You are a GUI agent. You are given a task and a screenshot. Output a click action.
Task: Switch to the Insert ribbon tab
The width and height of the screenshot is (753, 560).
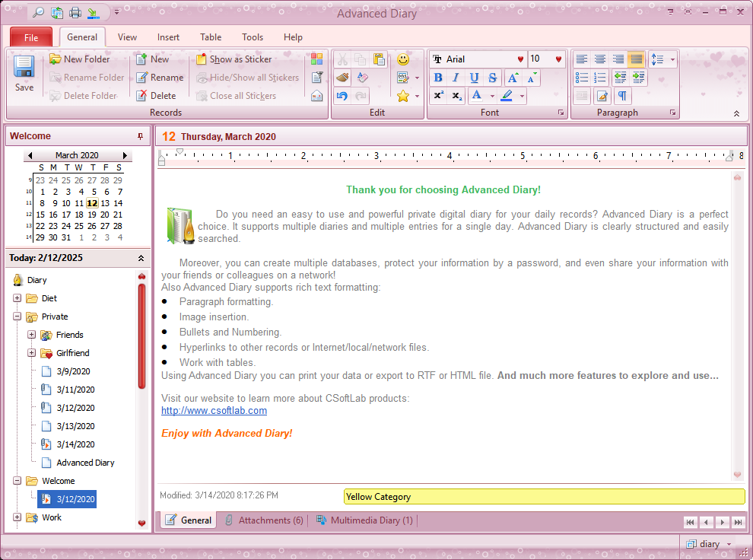pos(168,37)
